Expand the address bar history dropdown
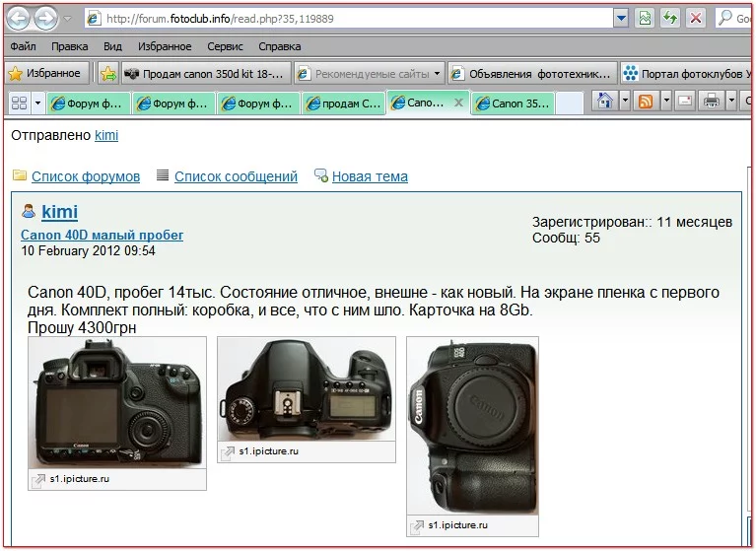The image size is (756, 551). (x=621, y=19)
